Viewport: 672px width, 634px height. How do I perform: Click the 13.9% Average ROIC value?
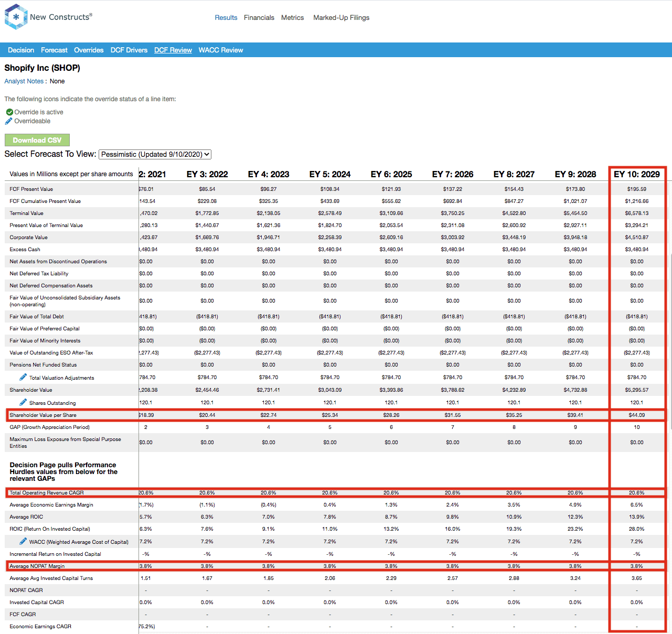[637, 517]
